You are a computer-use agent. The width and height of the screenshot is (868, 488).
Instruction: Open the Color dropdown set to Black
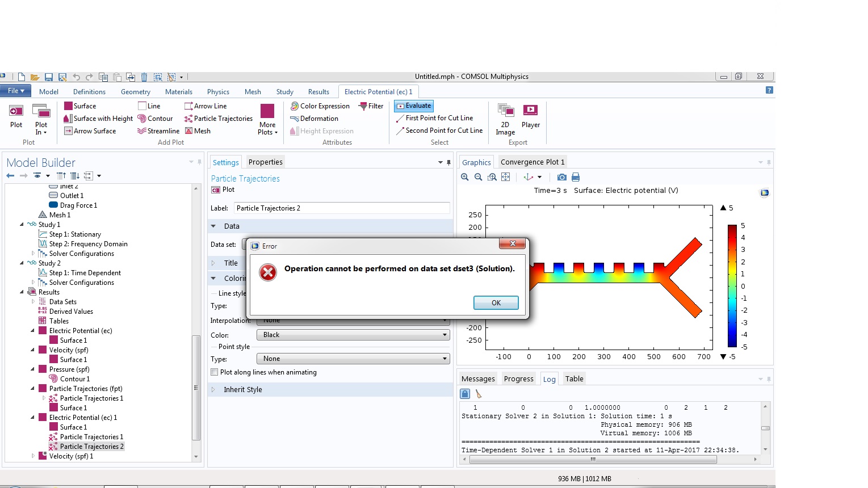point(353,335)
